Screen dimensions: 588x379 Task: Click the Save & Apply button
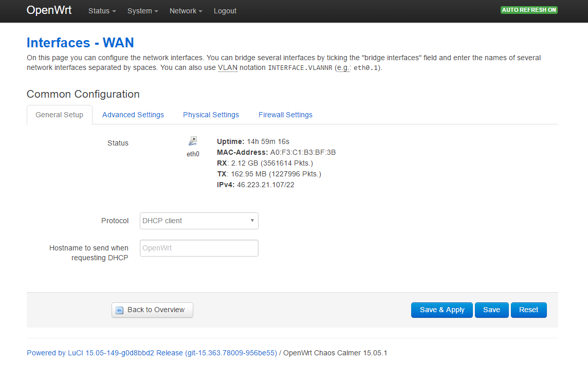click(442, 310)
